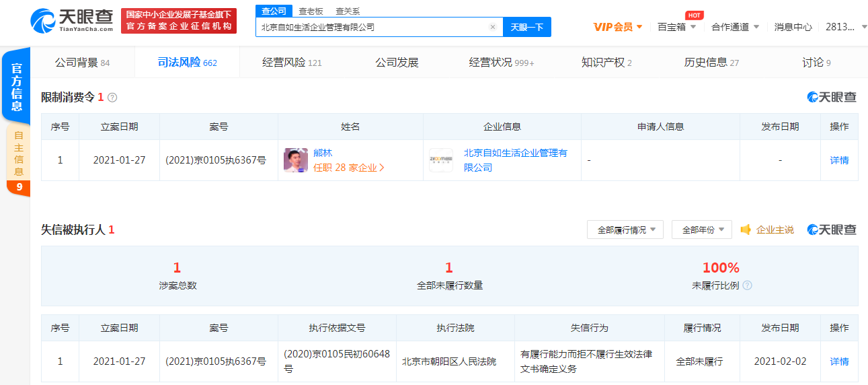Open the 公司发展 tab

point(397,63)
